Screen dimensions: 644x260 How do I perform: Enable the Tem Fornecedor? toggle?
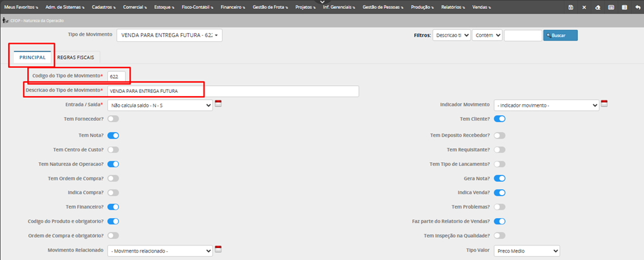click(x=113, y=118)
